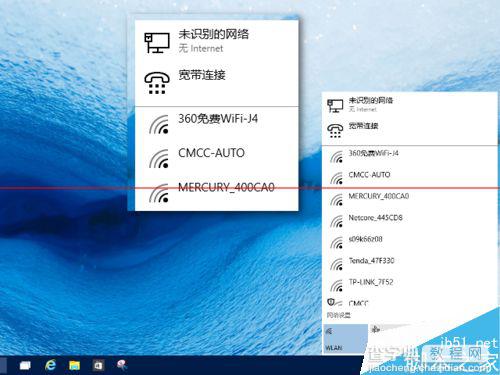Image resolution: width=500 pixels, height=375 pixels.
Task: Open the pink pinned app next to Store
Action: [122, 365]
